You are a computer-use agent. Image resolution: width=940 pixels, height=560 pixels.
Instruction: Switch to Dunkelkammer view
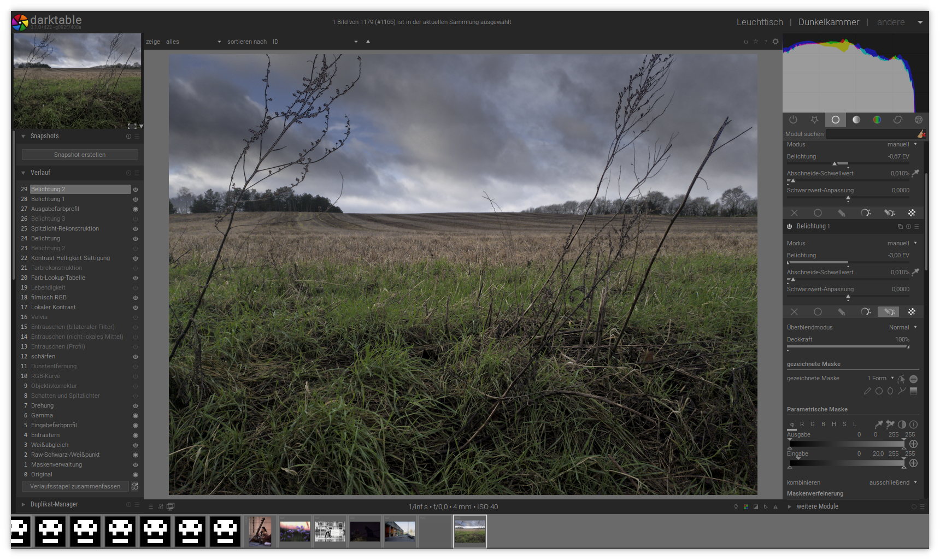[829, 22]
